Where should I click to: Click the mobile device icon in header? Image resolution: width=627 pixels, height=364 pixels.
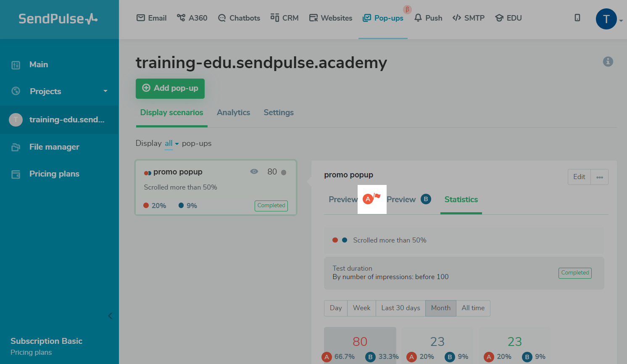(577, 18)
